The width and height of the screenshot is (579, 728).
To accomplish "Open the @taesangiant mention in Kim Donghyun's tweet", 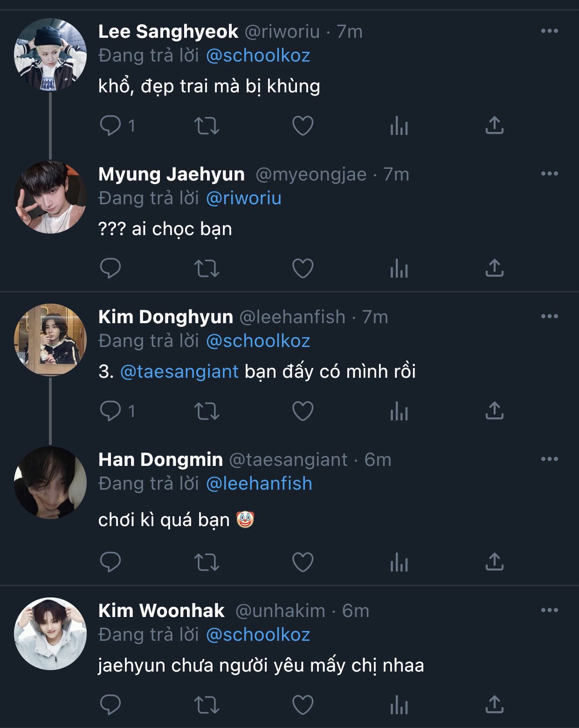I will [x=179, y=372].
